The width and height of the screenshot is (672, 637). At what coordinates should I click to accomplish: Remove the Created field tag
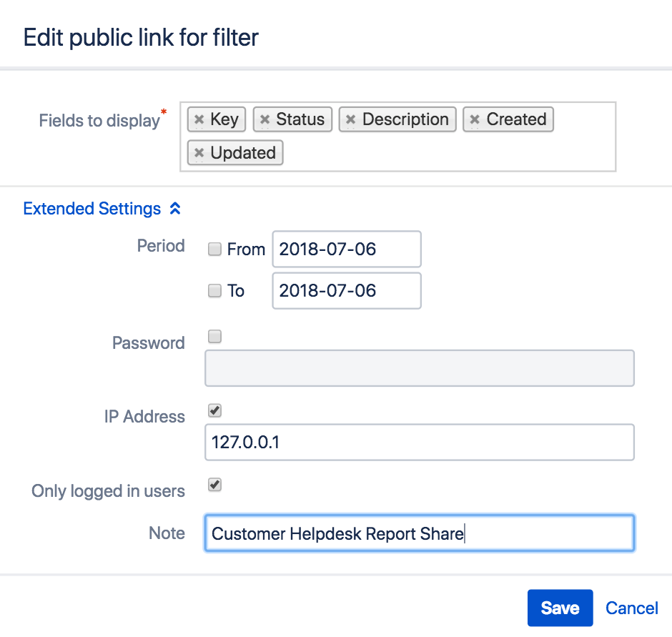click(x=475, y=119)
